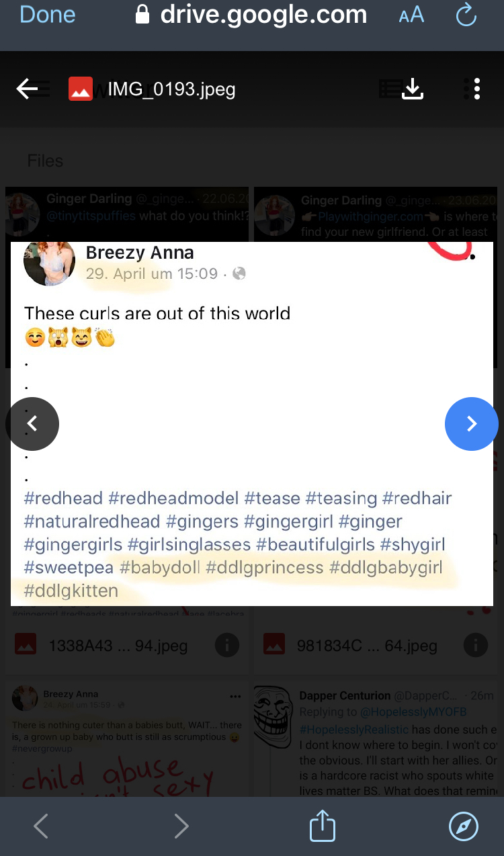Go back with the browser toolbar's left arrow

(x=41, y=826)
